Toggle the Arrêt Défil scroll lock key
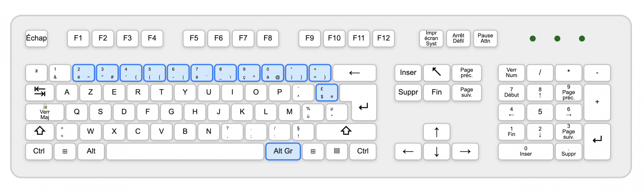 point(458,38)
